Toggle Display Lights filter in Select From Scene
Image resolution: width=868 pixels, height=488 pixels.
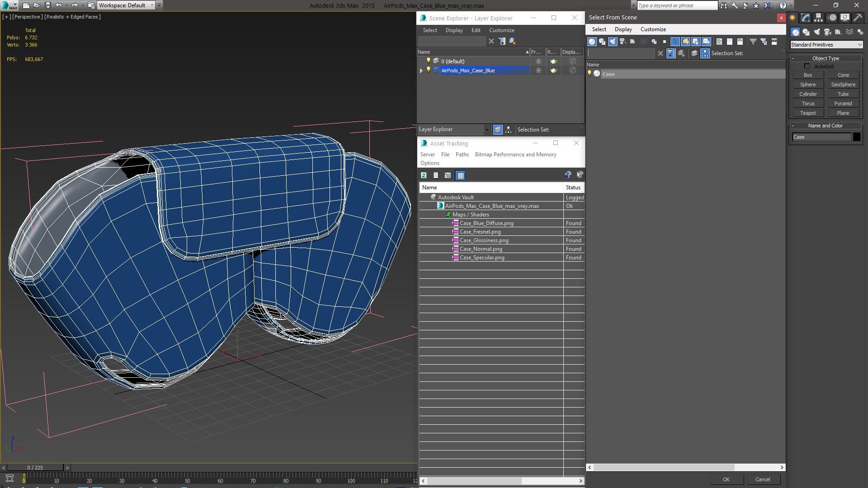tap(613, 42)
